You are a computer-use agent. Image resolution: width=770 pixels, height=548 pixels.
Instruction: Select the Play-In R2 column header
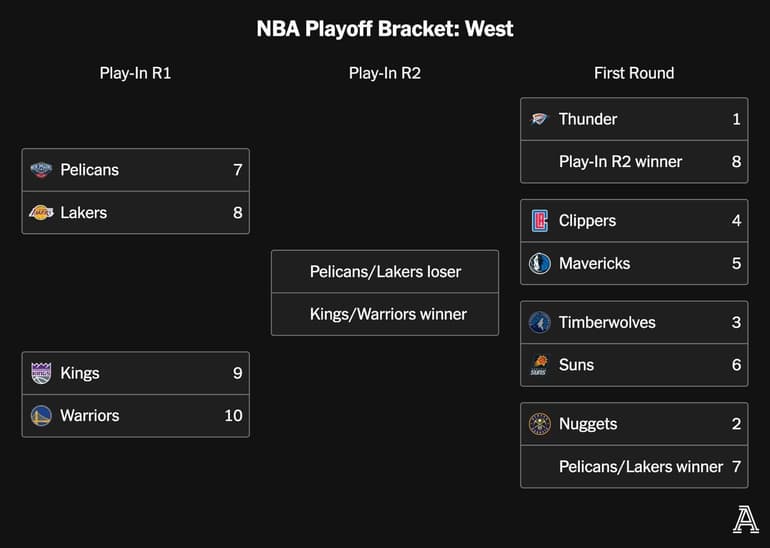385,73
